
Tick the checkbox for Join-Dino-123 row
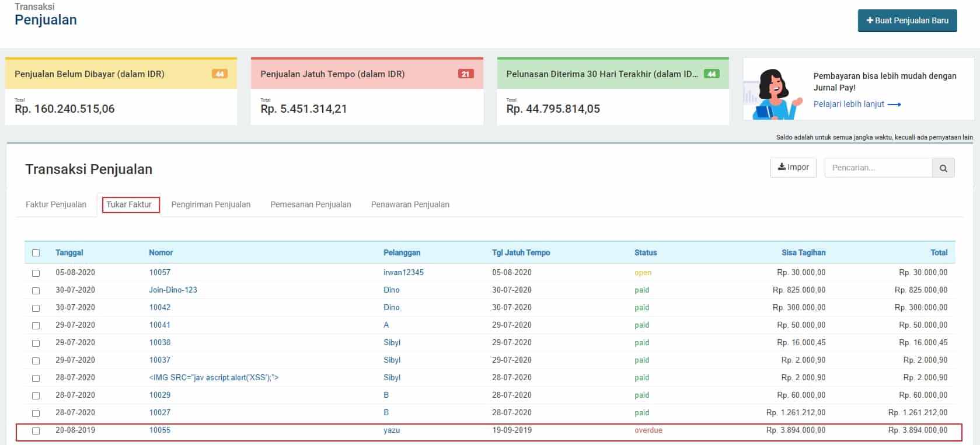pos(36,290)
